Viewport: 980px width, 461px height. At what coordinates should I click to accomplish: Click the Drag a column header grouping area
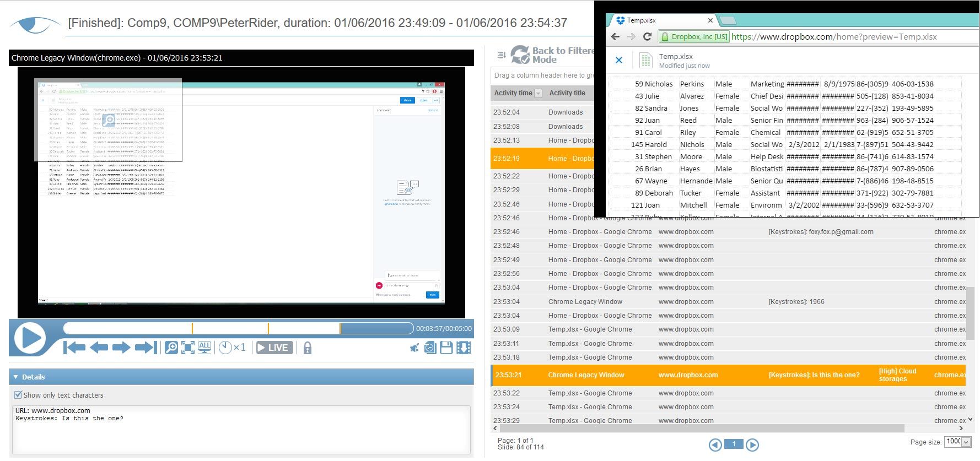(543, 75)
